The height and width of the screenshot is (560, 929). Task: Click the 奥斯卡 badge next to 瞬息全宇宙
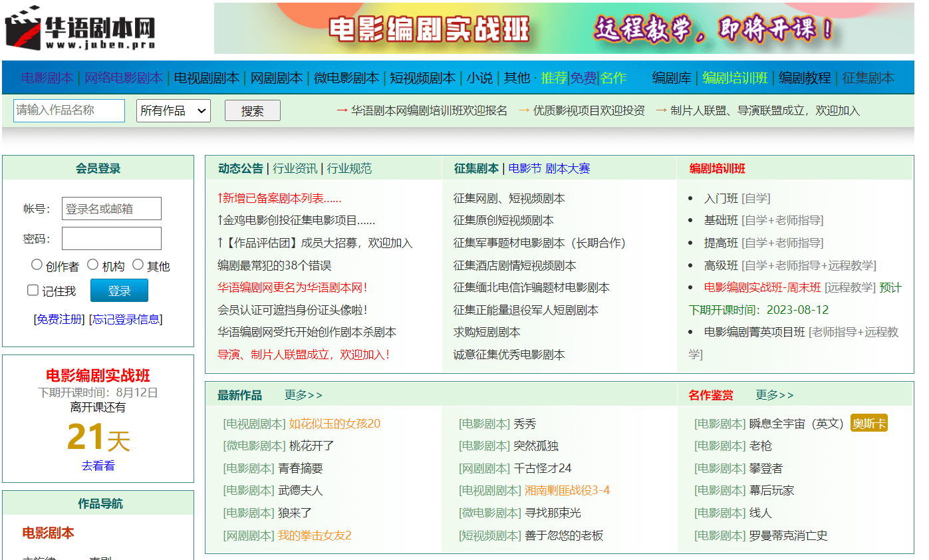(869, 423)
